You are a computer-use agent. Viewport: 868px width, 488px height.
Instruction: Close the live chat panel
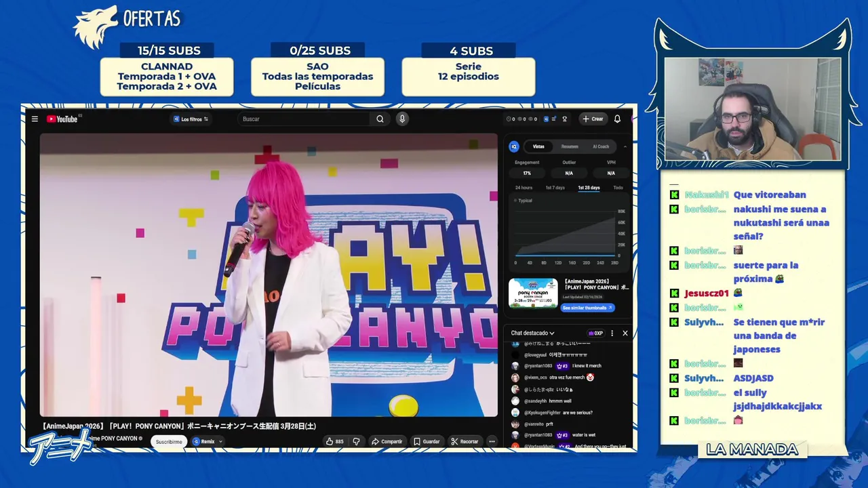pyautogui.click(x=625, y=333)
